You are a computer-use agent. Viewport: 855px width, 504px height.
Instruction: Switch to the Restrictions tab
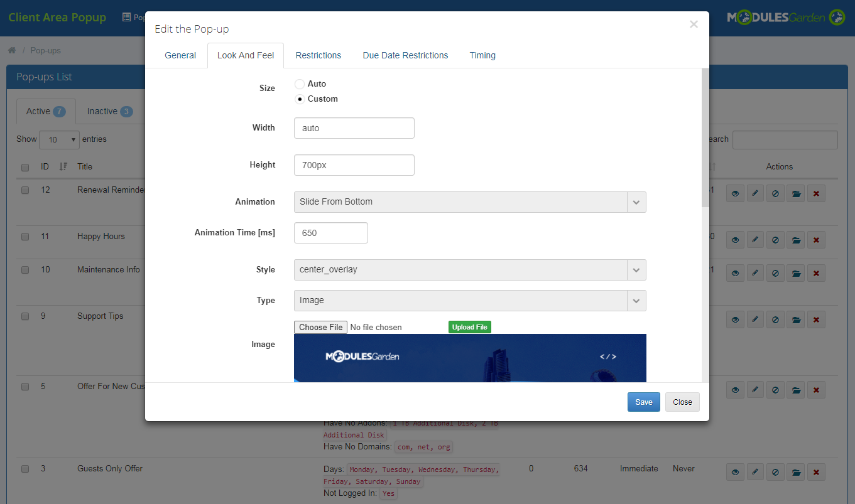318,55
